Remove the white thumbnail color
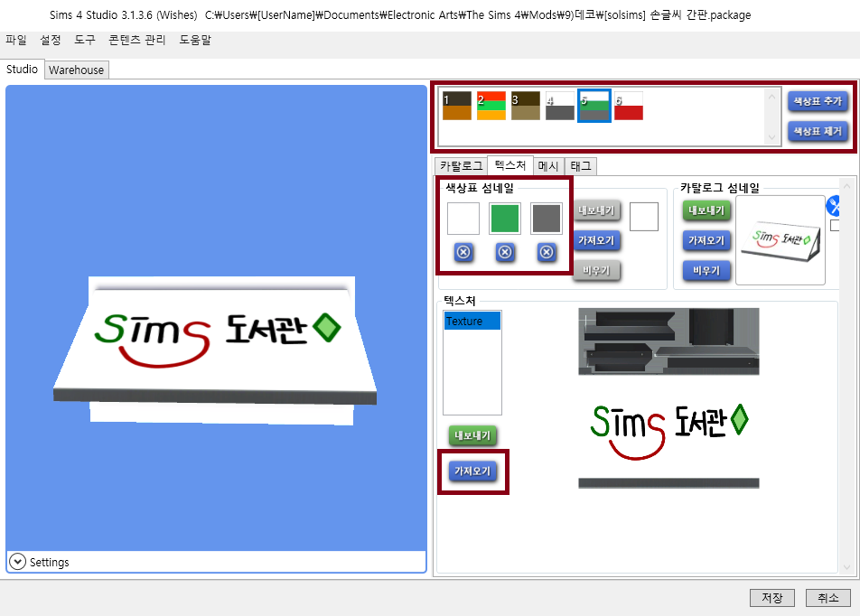 tap(463, 252)
